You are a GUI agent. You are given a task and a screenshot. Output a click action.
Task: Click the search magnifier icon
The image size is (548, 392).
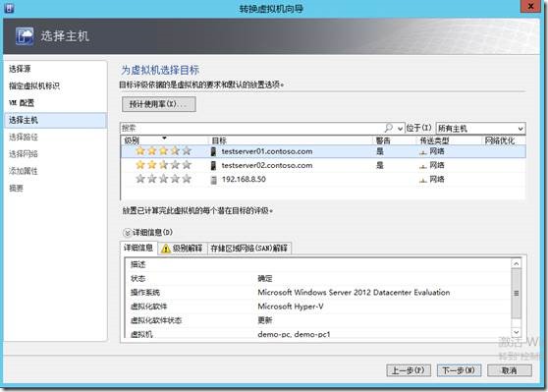pyautogui.click(x=389, y=128)
